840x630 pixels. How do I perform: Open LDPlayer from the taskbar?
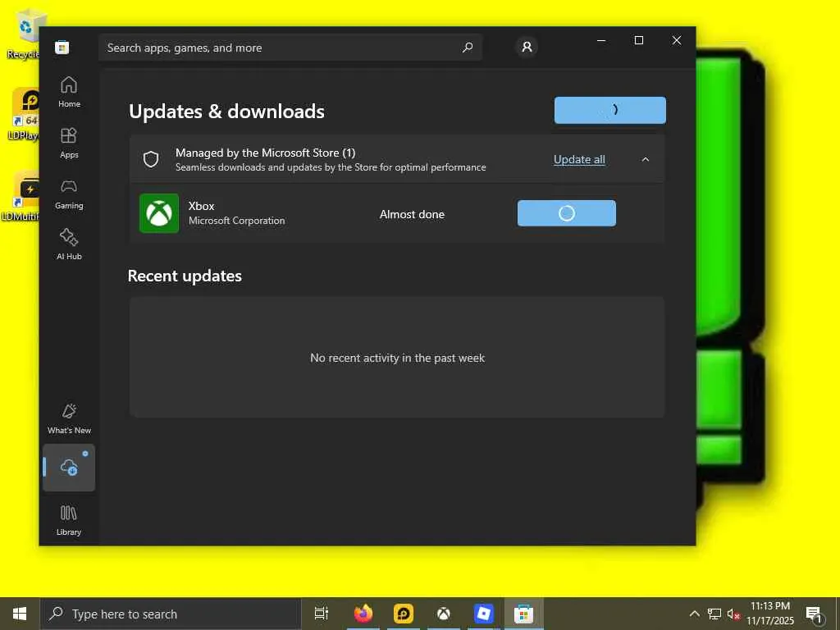tap(404, 614)
